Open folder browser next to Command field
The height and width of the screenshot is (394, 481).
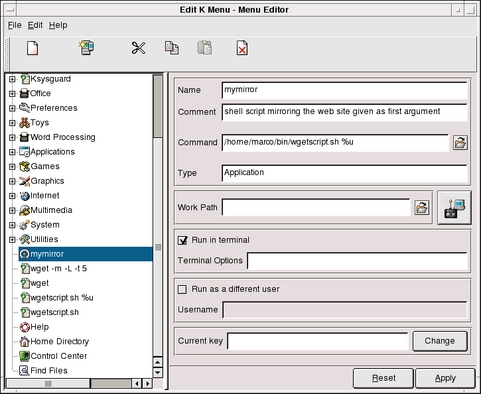pyautogui.click(x=460, y=142)
